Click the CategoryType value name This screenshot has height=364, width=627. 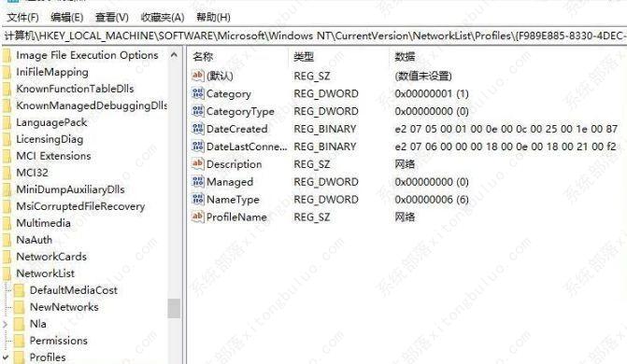click(240, 111)
